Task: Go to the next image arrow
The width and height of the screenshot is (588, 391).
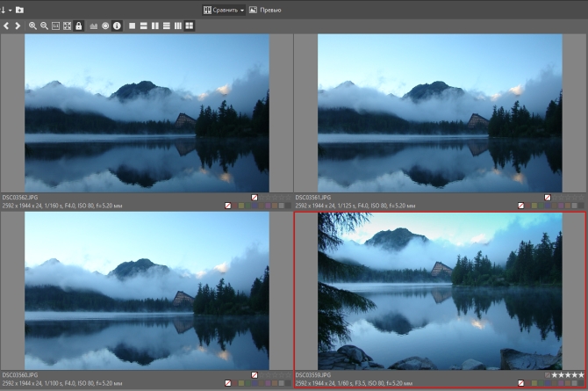Action: 18,26
